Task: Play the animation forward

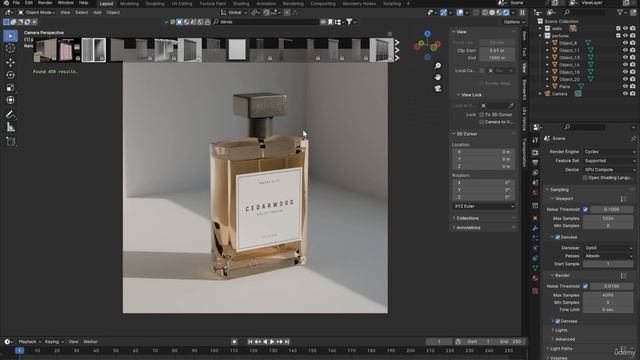Action: [x=272, y=342]
